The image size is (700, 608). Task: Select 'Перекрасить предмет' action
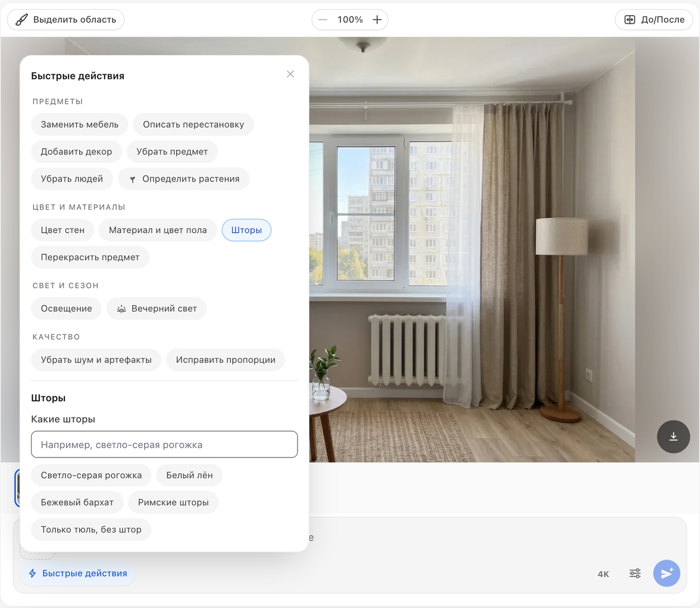[x=90, y=257]
